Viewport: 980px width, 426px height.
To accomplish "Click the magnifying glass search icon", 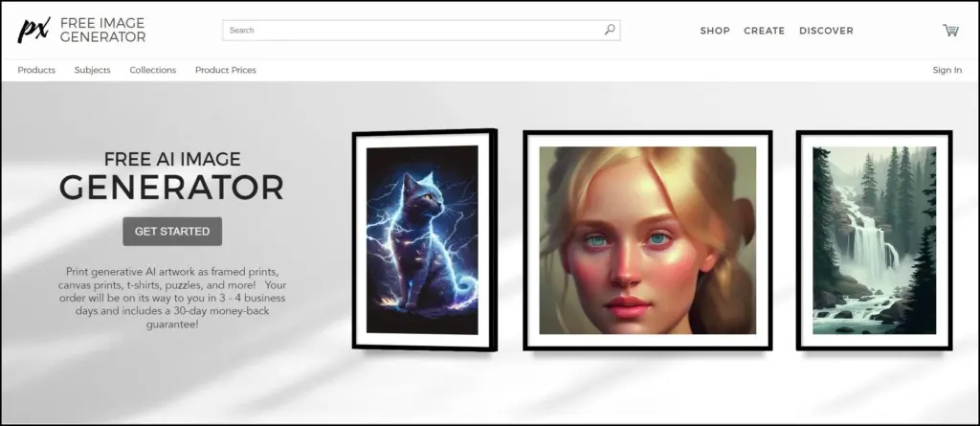I will coord(610,30).
